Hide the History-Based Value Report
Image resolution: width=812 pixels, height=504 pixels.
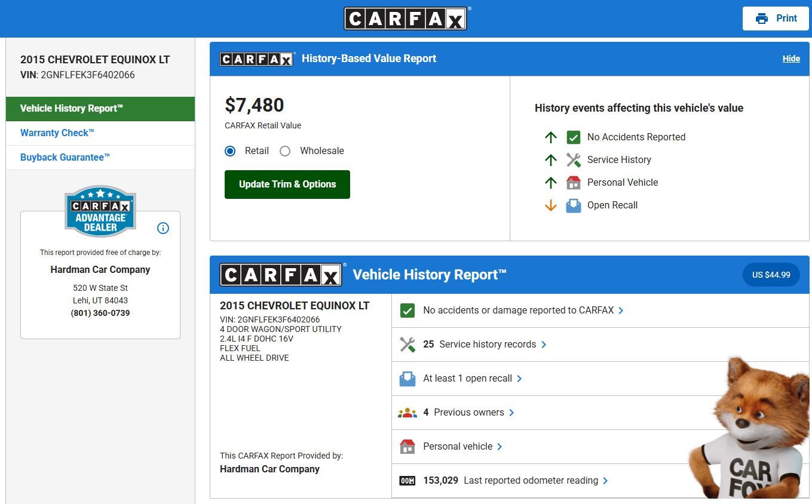(x=791, y=59)
